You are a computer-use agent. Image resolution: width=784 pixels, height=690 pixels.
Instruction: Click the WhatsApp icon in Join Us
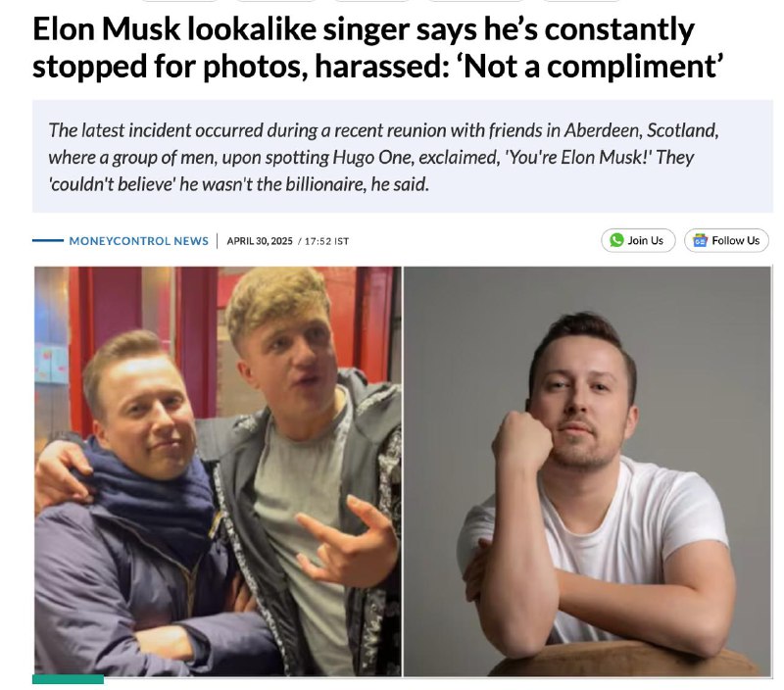[x=616, y=240]
